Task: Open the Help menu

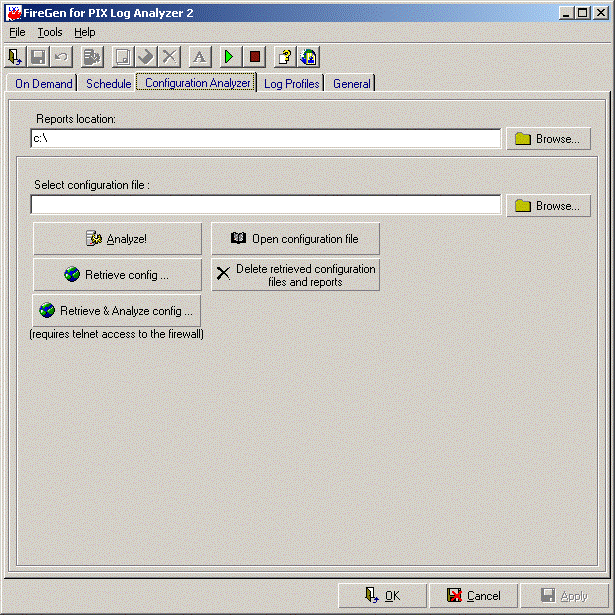Action: click(x=85, y=32)
